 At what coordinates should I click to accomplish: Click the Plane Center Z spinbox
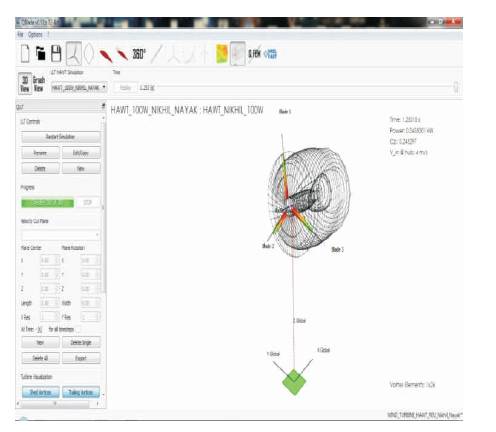click(50, 289)
